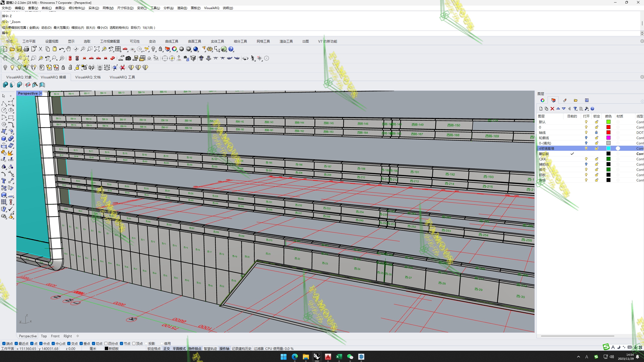The width and height of the screenshot is (644, 362).
Task: Click the walking figure Walkabout icon
Action: (253, 58)
